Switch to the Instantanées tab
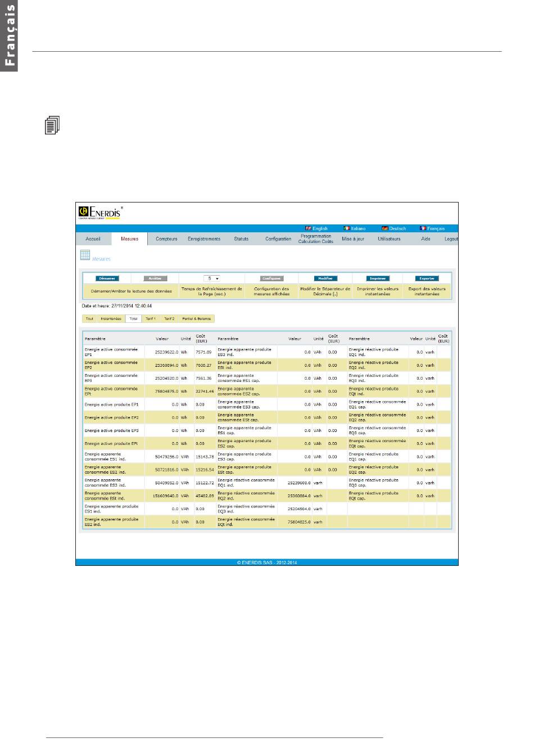The width and height of the screenshot is (534, 756). tap(111, 319)
